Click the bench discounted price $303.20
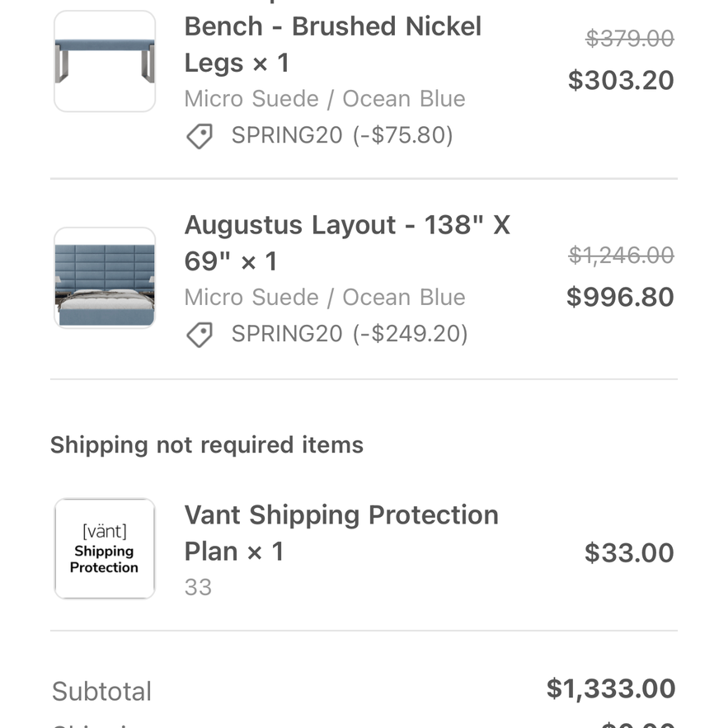 pos(621,80)
